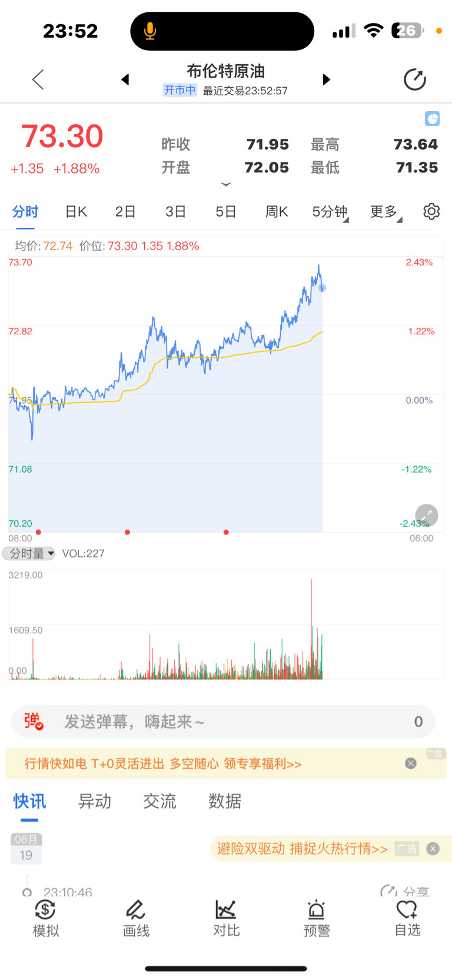Go to previous instrument with left triangle
Screen dimensions: 452x980
[125, 79]
